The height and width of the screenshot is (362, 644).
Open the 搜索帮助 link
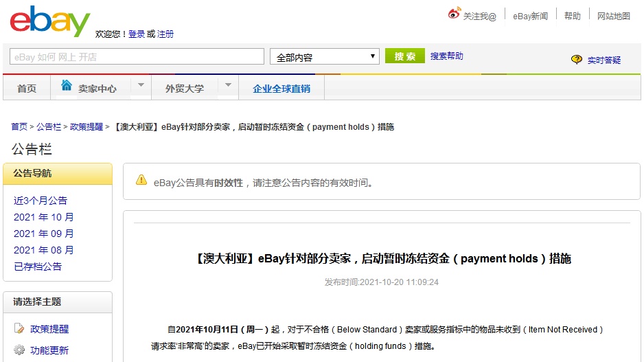click(446, 56)
